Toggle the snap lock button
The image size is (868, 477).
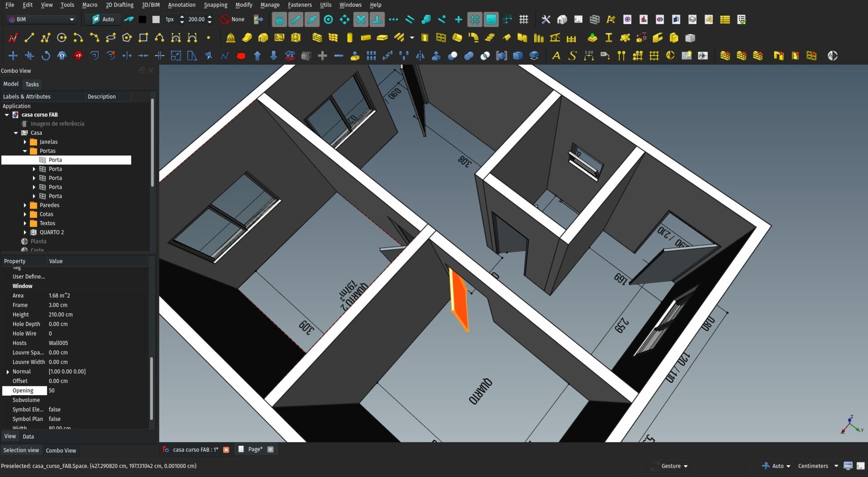pos(279,19)
